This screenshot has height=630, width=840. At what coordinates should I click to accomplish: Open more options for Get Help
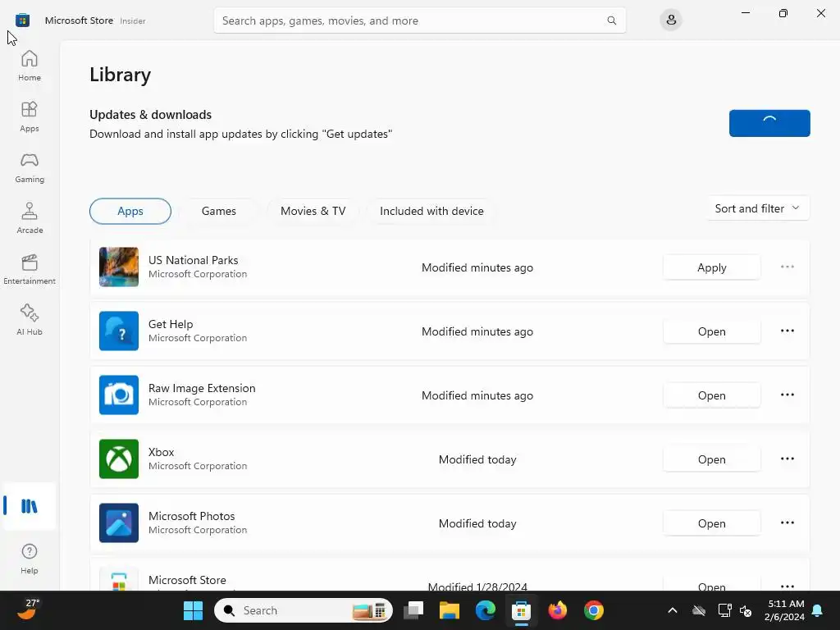click(x=787, y=331)
